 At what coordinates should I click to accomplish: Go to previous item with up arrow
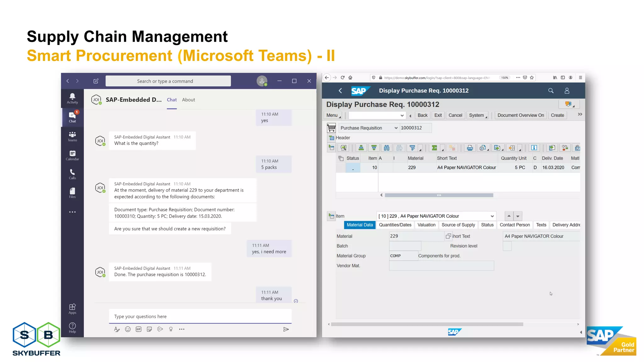pyautogui.click(x=509, y=216)
